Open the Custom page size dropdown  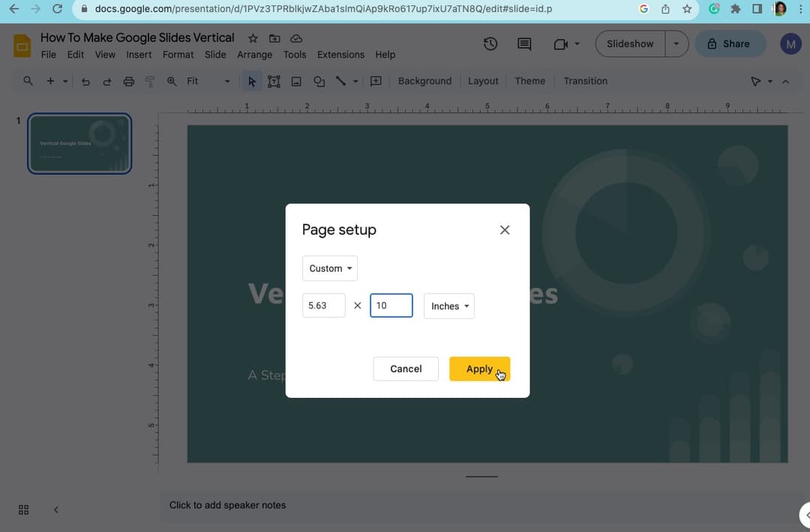329,268
